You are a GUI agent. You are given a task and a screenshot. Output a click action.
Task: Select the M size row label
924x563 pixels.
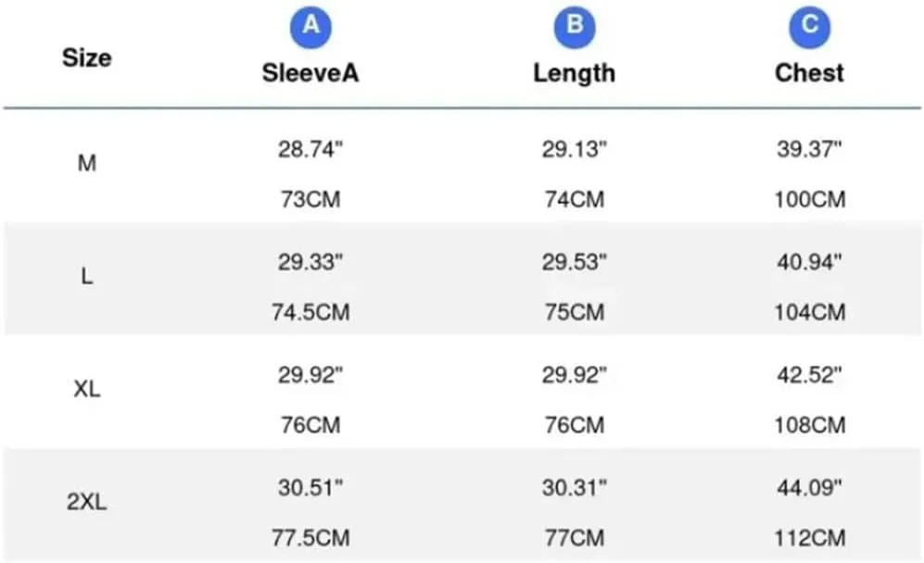86,163
